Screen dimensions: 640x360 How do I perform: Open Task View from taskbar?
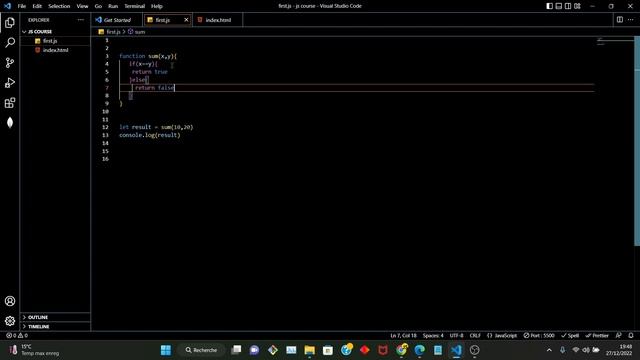pos(236,350)
